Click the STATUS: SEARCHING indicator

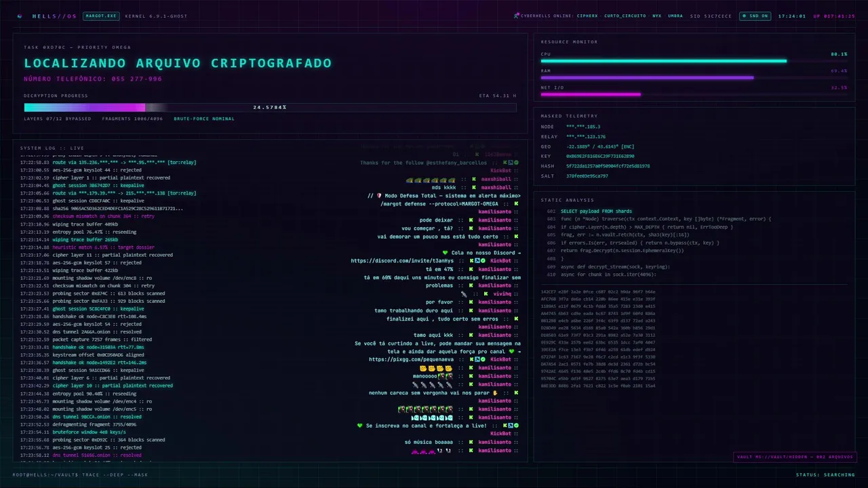(x=825, y=474)
